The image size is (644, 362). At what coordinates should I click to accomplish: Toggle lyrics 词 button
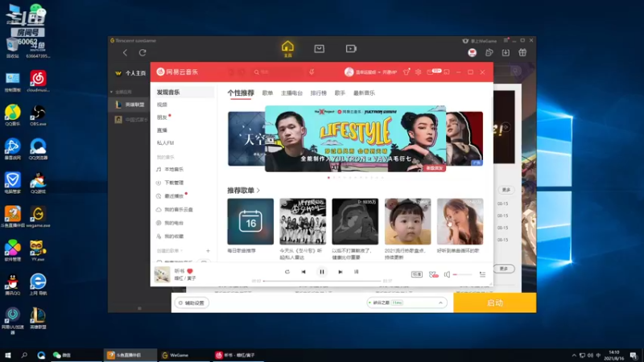[x=356, y=272]
